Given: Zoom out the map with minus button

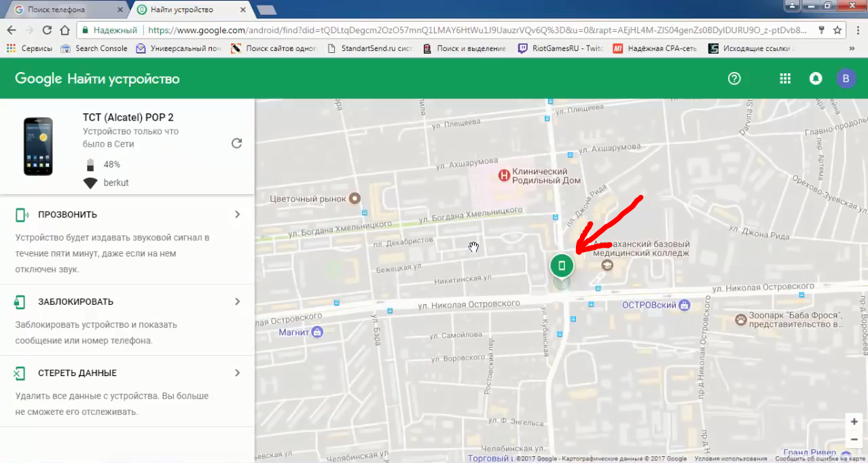Looking at the screenshot, I should click(854, 440).
